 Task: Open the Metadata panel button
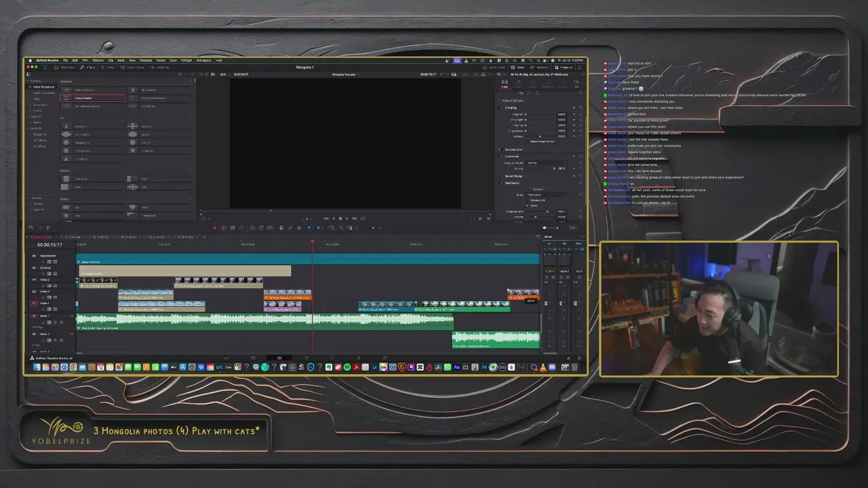click(540, 67)
